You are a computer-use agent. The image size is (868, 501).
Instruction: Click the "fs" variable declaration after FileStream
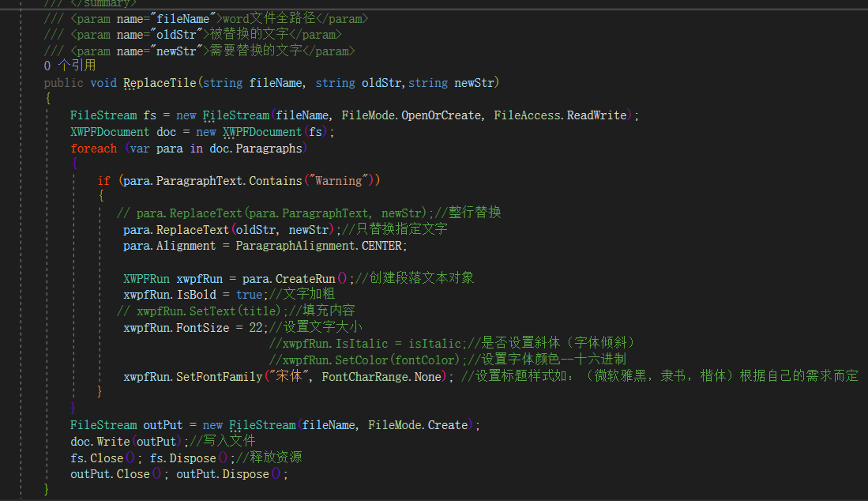150,115
